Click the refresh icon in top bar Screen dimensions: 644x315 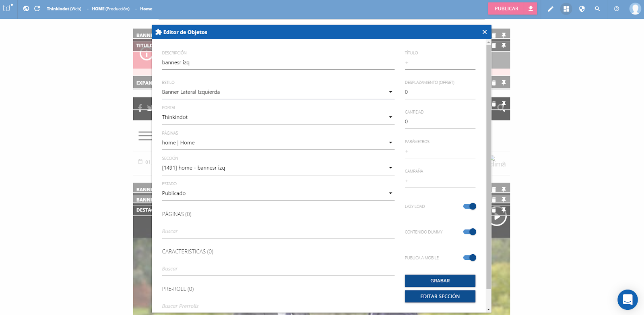[x=37, y=8]
